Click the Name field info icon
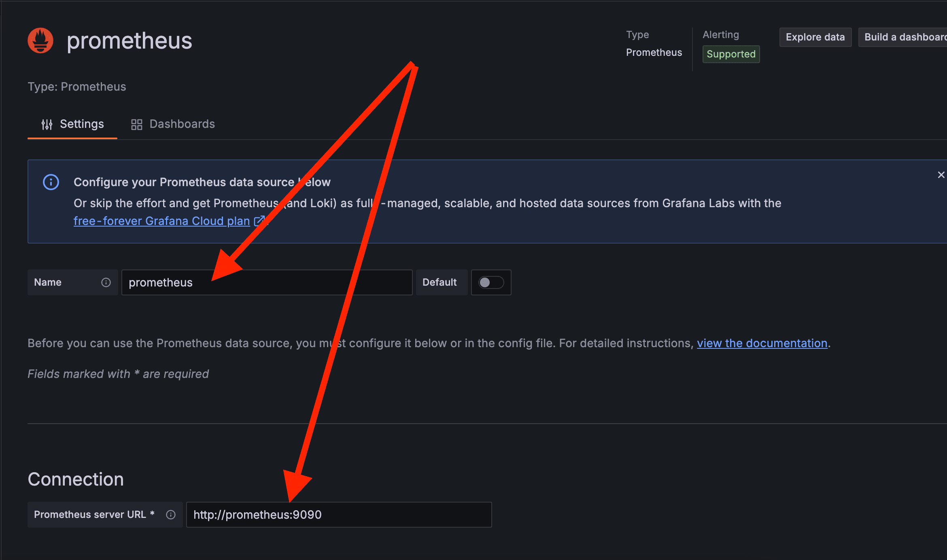The image size is (947, 560). [x=106, y=282]
